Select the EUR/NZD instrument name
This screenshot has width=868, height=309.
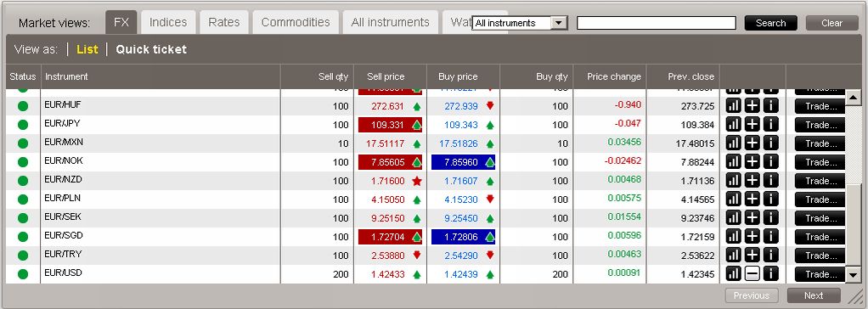pos(63,179)
